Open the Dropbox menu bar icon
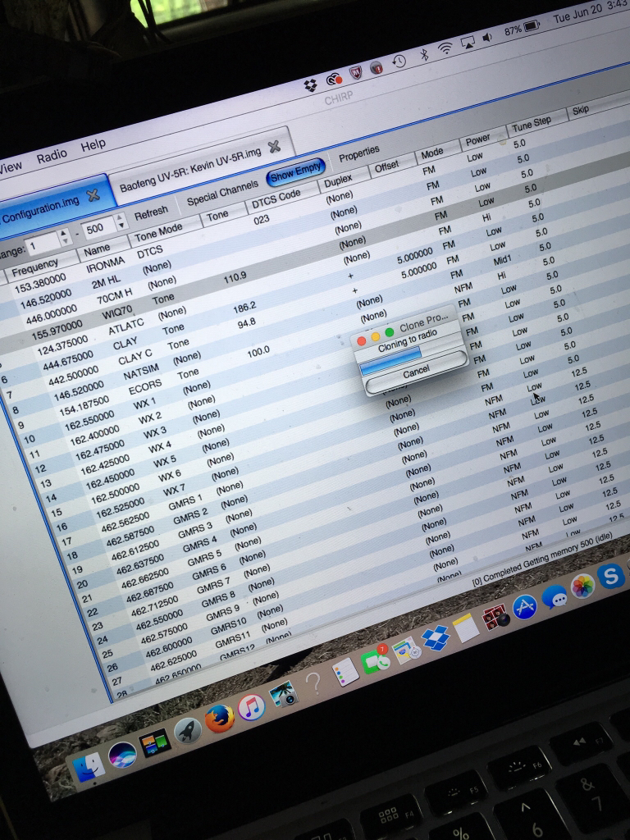 coord(310,85)
